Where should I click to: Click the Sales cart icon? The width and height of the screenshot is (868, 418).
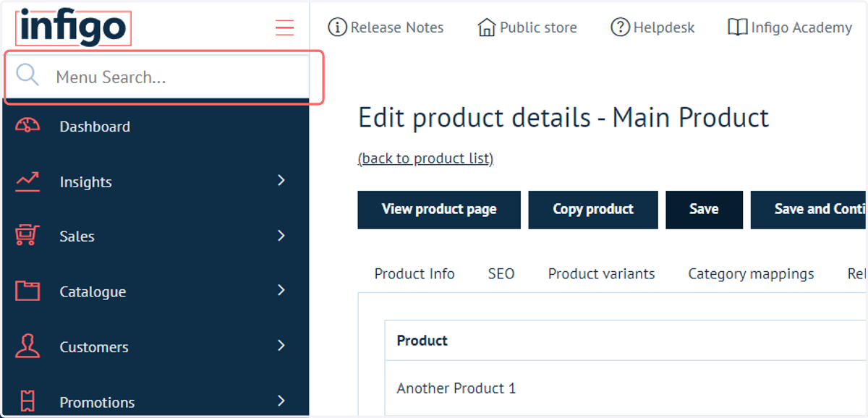27,236
